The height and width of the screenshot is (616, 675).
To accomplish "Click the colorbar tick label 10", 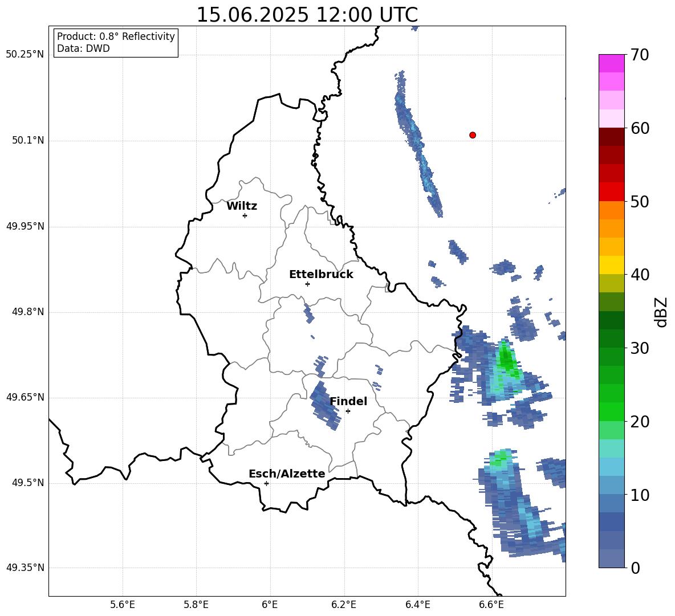I will pyautogui.click(x=640, y=495).
